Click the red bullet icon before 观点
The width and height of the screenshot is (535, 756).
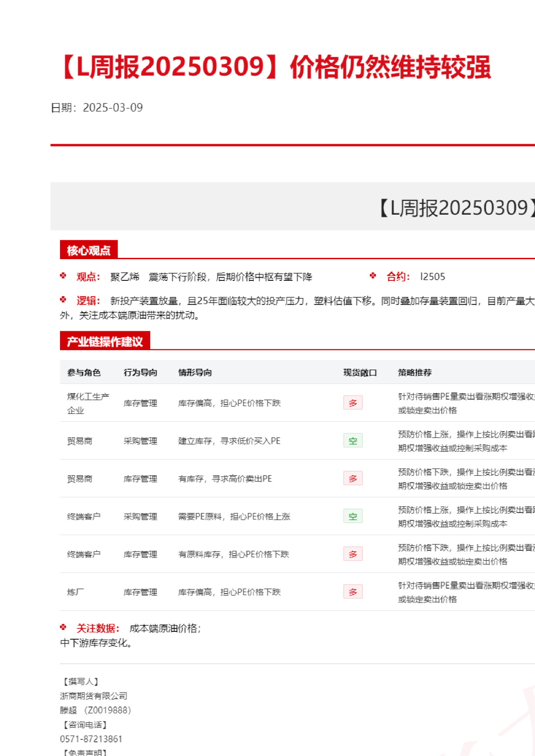pos(63,276)
